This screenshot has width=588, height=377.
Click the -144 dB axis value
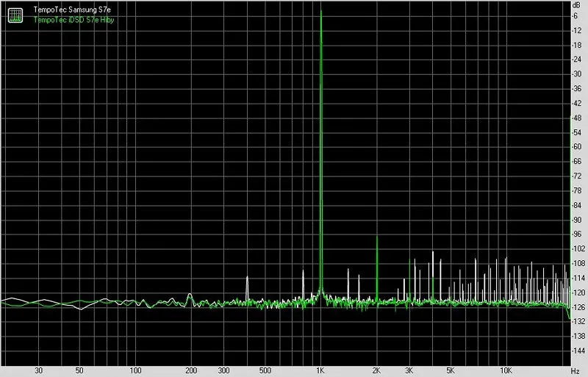[577, 351]
